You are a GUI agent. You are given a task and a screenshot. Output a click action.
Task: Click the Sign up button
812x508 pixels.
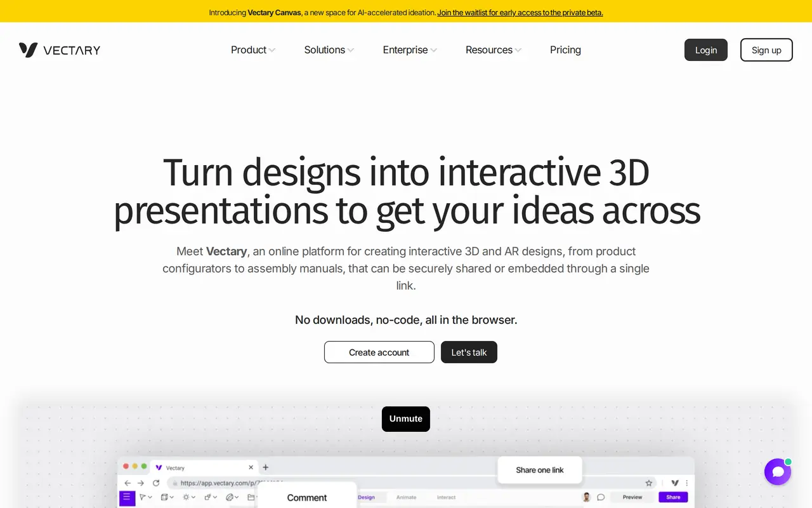[766, 50]
